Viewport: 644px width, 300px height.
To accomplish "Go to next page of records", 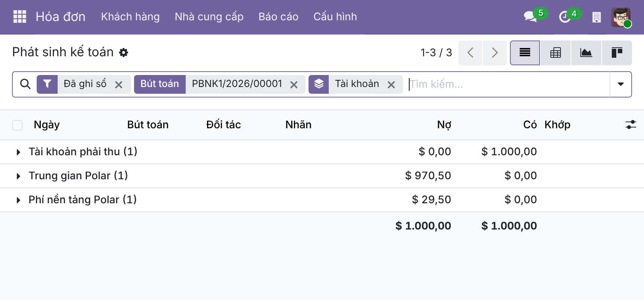I will click(495, 52).
